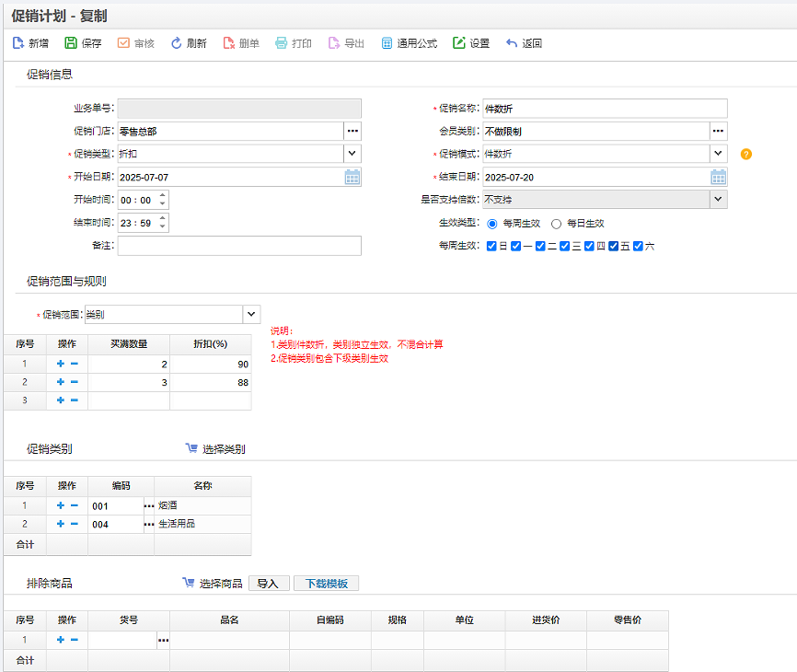This screenshot has height=672, width=797.
Task: Increase the 结束时间 spinner value
Action: pyautogui.click(x=163, y=218)
